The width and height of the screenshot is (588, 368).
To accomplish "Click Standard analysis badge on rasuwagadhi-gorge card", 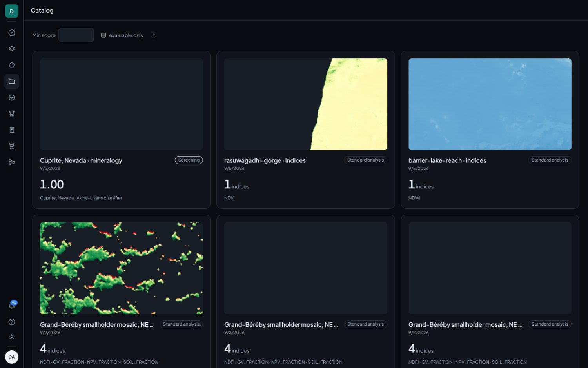I will coord(365,160).
